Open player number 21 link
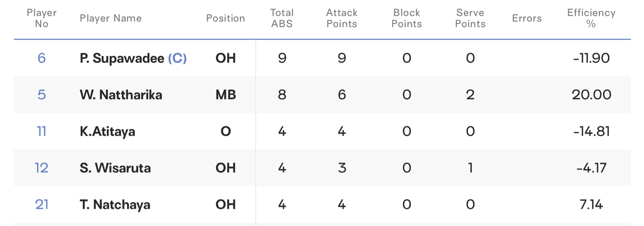This screenshot has height=226, width=644. (x=42, y=204)
